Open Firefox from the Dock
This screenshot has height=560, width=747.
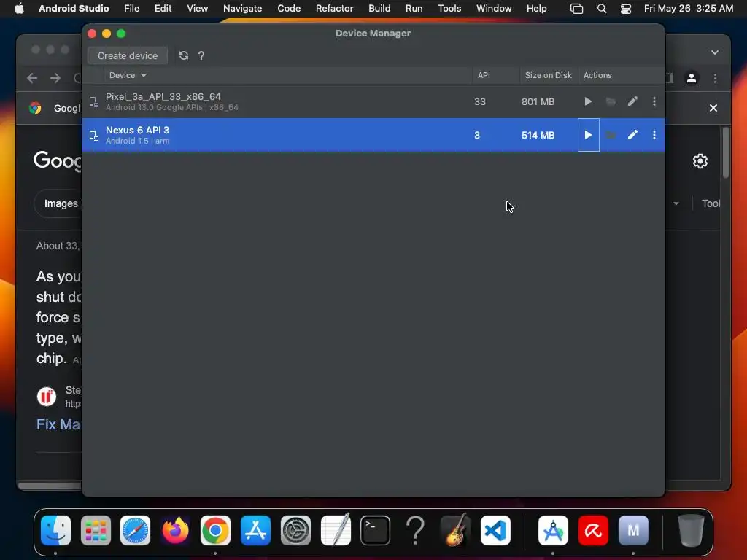coord(175,530)
